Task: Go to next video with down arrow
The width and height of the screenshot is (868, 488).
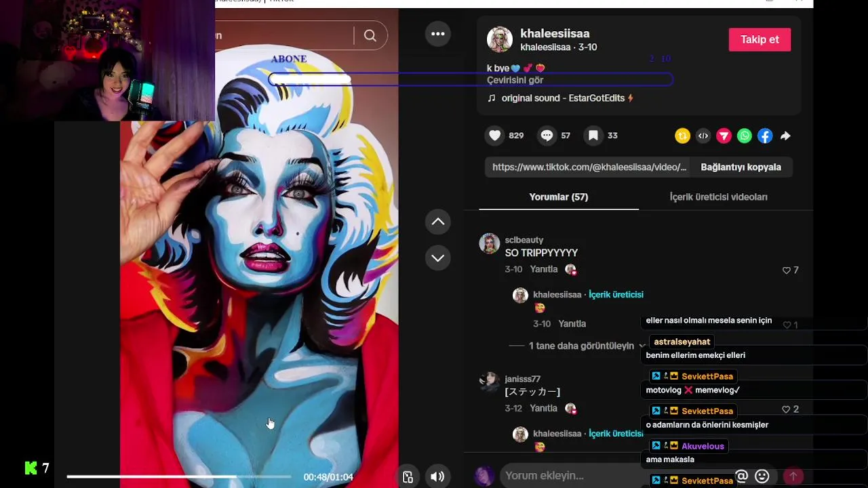Action: click(438, 258)
